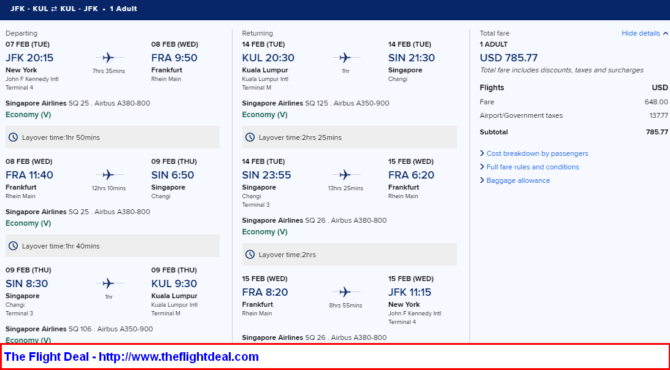Click the USD 785.77 total fare amount
The height and width of the screenshot is (370, 670).
[x=508, y=58]
